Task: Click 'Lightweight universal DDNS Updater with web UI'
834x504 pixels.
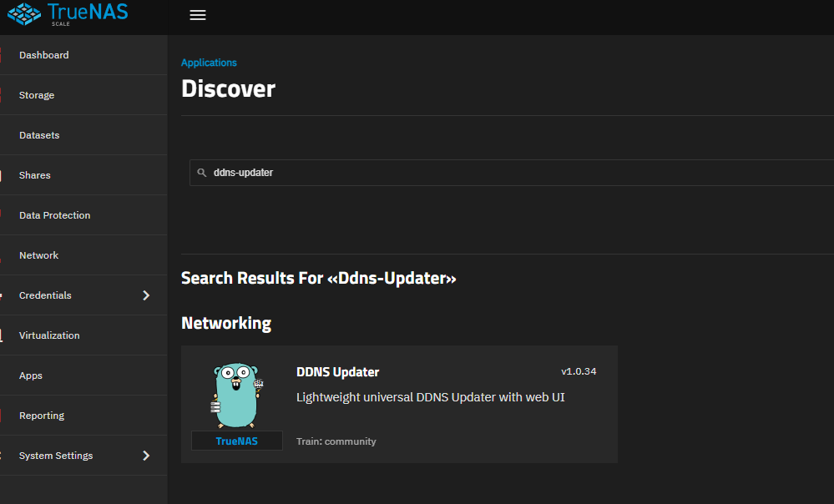Action: pos(430,397)
